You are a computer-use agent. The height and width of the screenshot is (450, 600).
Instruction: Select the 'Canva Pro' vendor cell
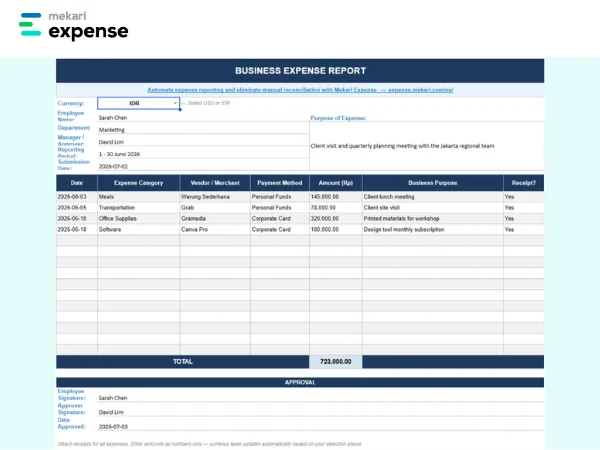pos(215,230)
